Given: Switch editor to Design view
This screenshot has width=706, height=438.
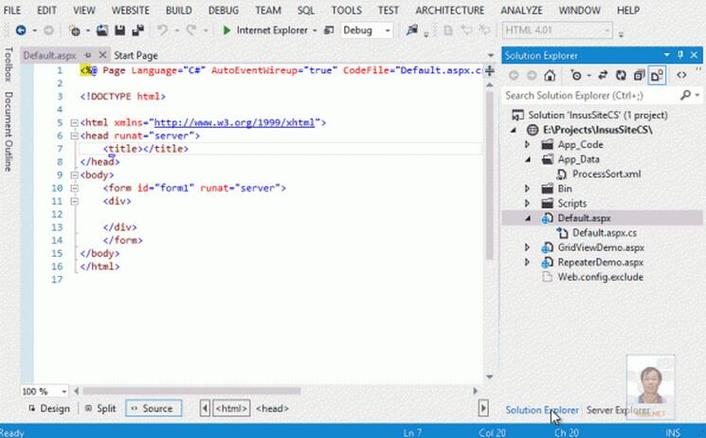Looking at the screenshot, I should pyautogui.click(x=49, y=408).
